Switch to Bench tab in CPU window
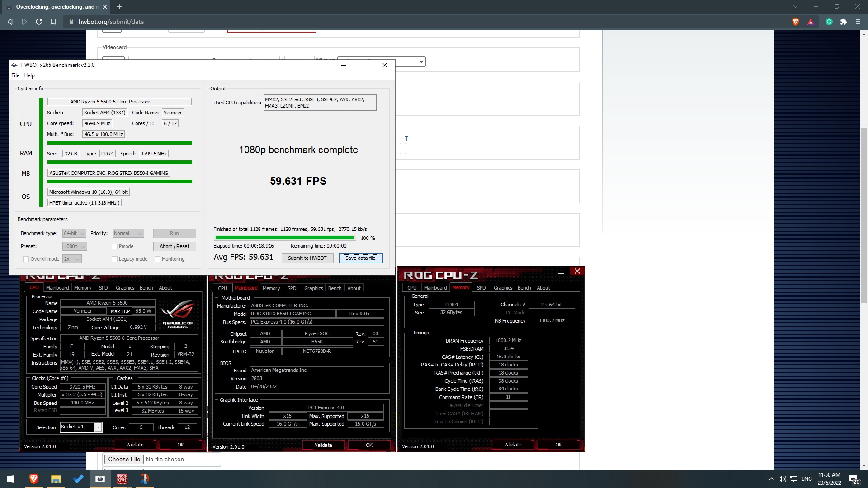Viewport: 868px width, 488px height. coord(146,288)
